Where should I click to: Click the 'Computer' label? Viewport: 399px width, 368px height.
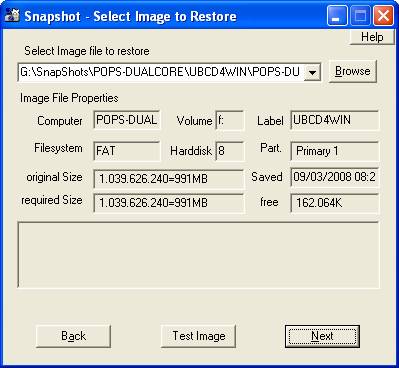coord(60,121)
